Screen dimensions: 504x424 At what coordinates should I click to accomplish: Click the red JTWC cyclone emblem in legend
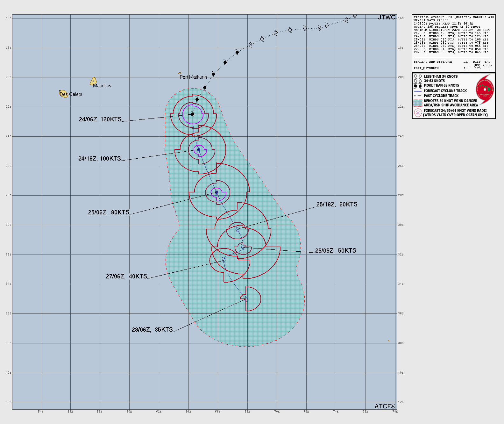coord(485,90)
